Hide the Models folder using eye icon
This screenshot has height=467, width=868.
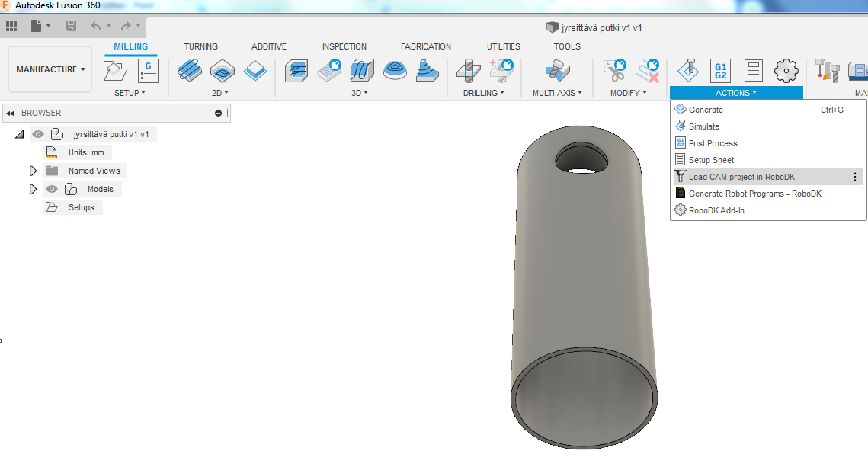[x=52, y=189]
